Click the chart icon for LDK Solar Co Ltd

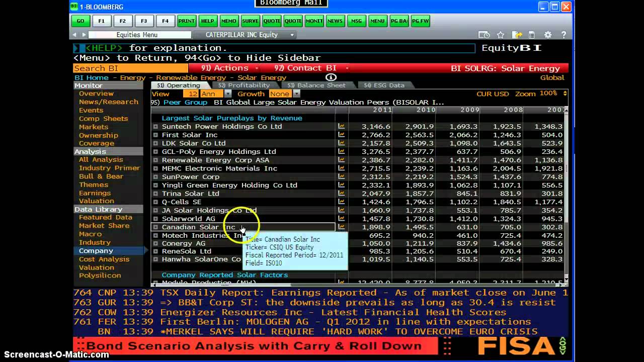click(341, 143)
